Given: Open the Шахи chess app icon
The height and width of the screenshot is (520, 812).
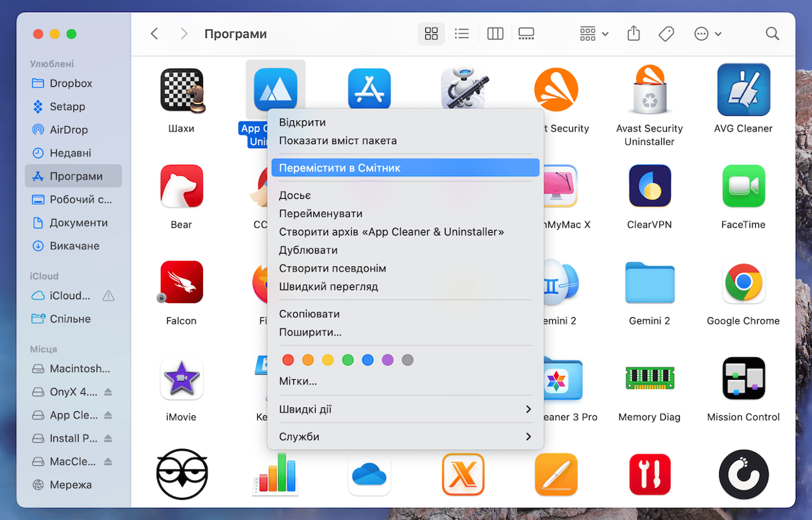Looking at the screenshot, I should click(x=182, y=90).
